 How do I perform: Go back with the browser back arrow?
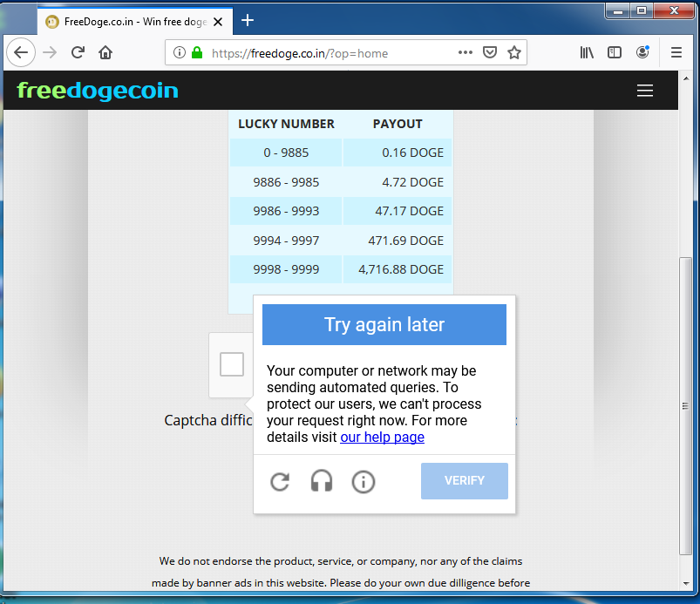(x=21, y=52)
